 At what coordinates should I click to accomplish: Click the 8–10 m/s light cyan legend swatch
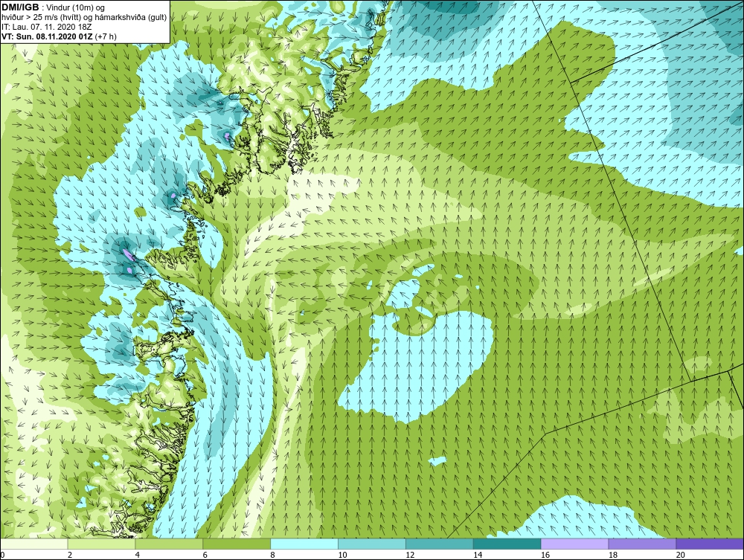point(304,544)
